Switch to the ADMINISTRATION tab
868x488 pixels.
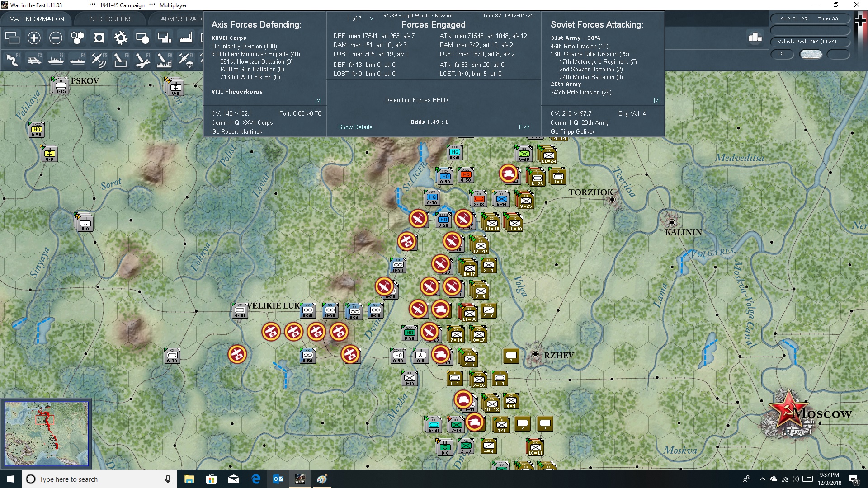[x=181, y=19]
